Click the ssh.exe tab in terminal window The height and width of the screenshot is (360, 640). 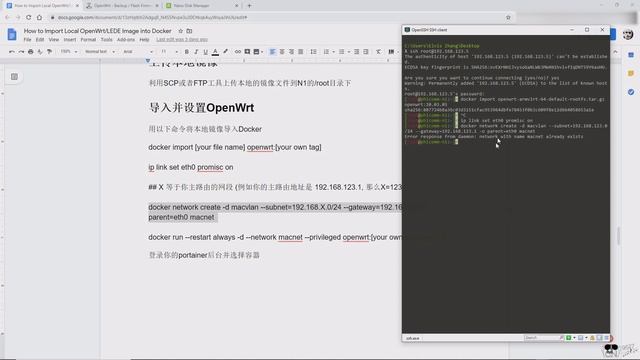tap(413, 338)
